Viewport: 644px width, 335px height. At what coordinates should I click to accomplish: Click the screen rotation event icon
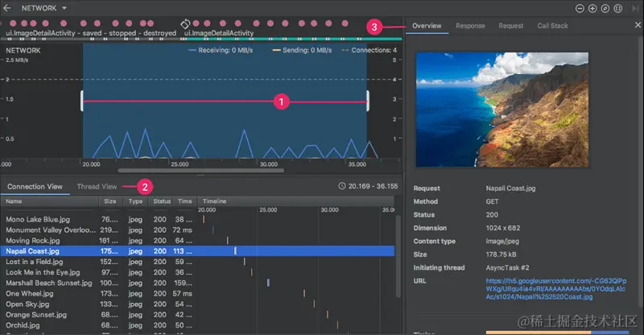[186, 23]
